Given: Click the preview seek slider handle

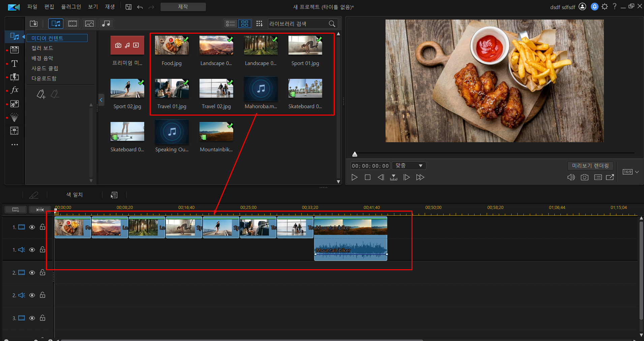Looking at the screenshot, I should pos(355,154).
